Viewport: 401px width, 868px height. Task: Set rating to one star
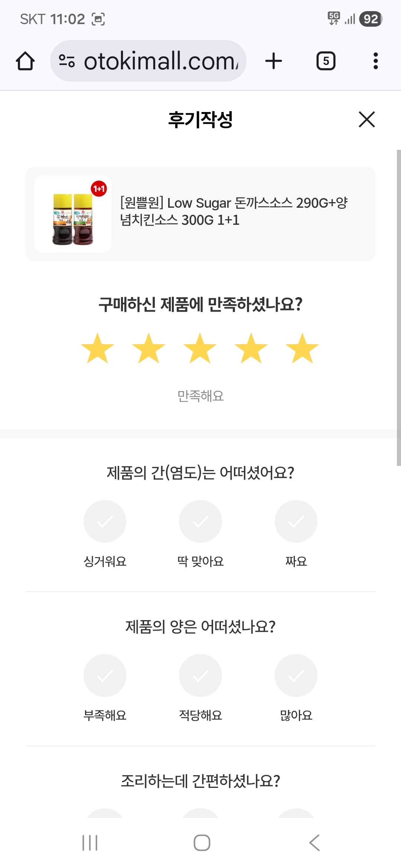tap(97, 348)
